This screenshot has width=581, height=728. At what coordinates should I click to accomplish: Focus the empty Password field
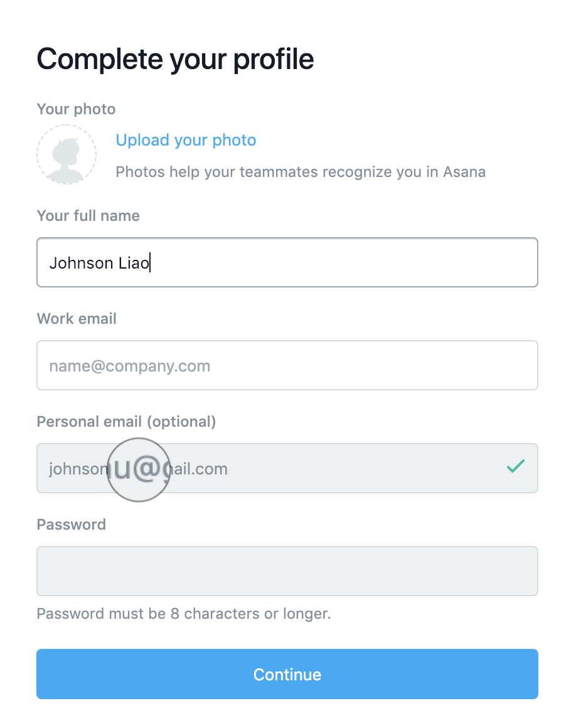pyautogui.click(x=287, y=571)
